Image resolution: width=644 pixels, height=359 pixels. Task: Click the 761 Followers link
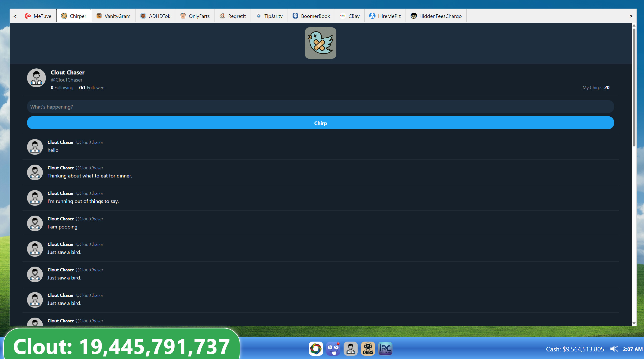click(x=91, y=87)
